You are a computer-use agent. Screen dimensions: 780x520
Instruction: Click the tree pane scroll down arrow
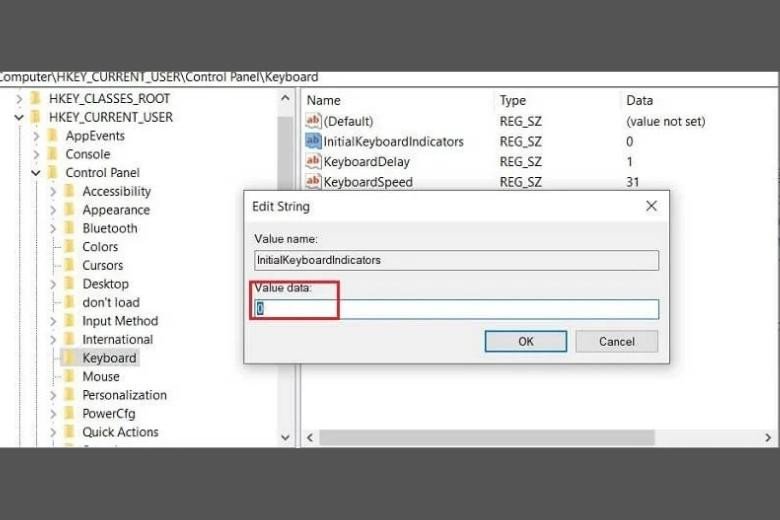[286, 438]
